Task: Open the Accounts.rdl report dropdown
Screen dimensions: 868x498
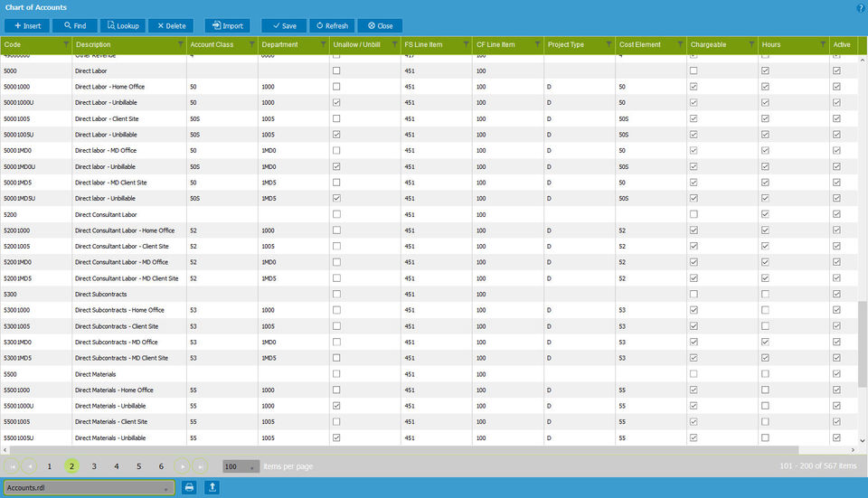Action: click(90, 487)
